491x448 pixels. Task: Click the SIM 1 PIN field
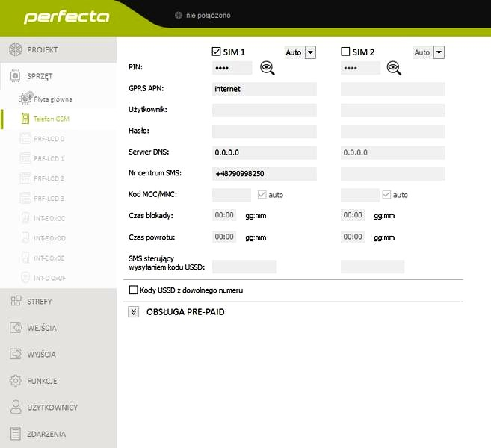pos(232,68)
